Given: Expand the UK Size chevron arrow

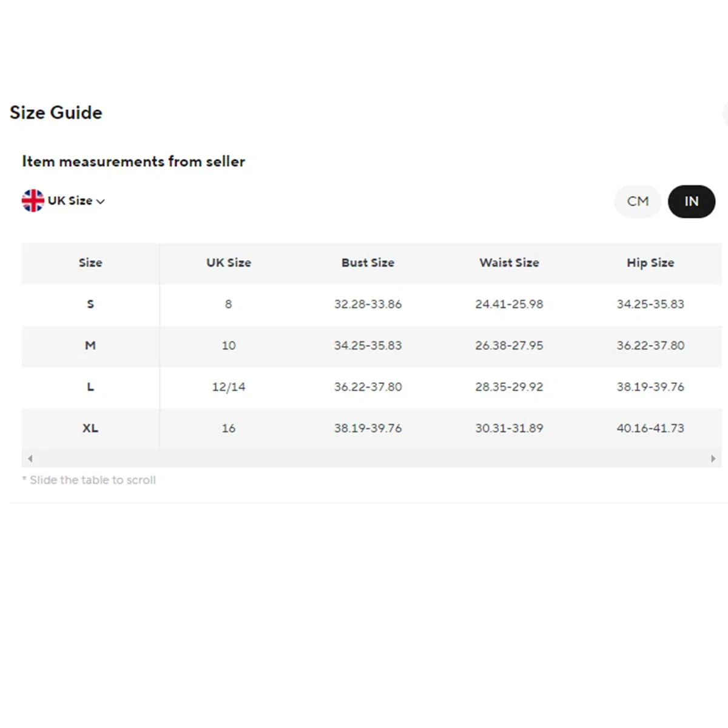Looking at the screenshot, I should pyautogui.click(x=101, y=201).
